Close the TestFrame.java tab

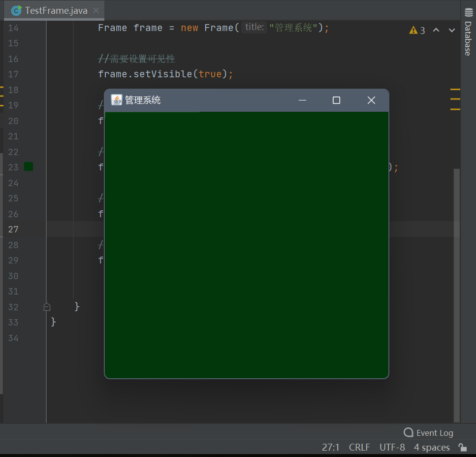(96, 10)
